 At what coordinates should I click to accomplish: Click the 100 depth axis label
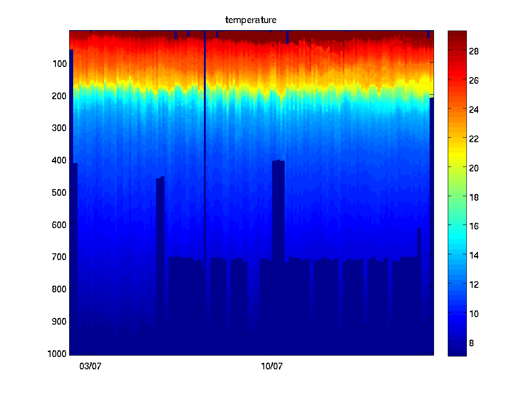tap(59, 63)
